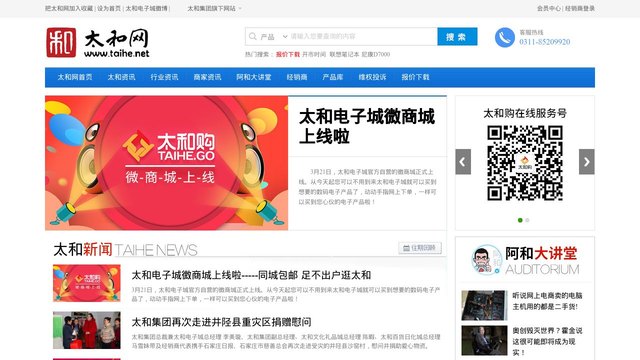Click 设为首页 link
This screenshot has height=360, width=640.
click(109, 8)
